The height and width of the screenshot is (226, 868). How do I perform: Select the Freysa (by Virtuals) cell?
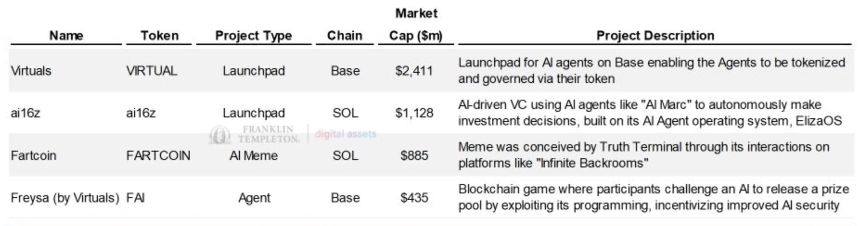tap(65, 198)
